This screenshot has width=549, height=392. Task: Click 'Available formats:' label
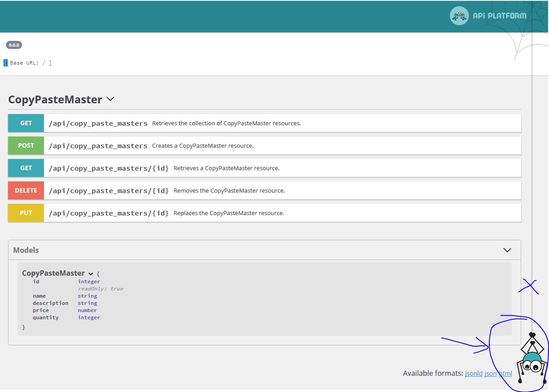coord(433,373)
